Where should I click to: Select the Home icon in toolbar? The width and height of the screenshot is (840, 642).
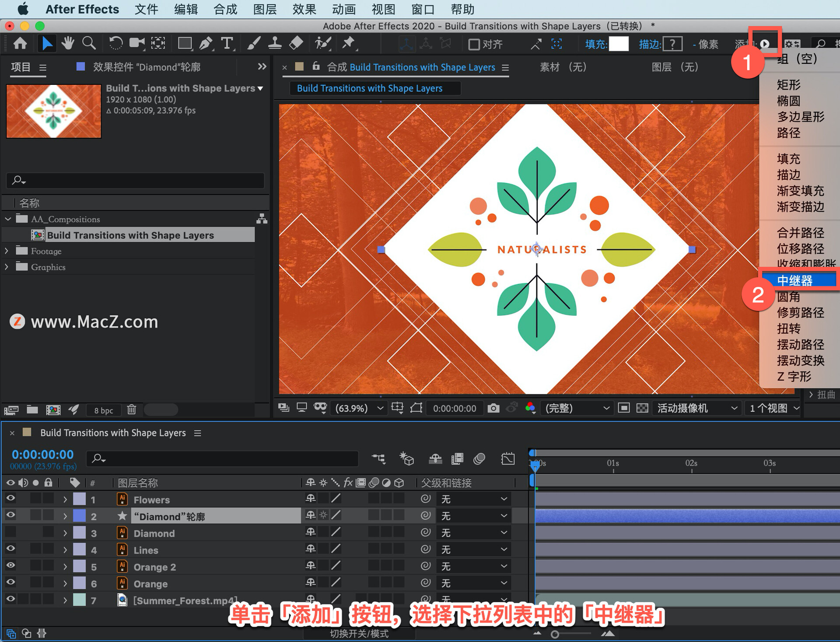point(20,43)
